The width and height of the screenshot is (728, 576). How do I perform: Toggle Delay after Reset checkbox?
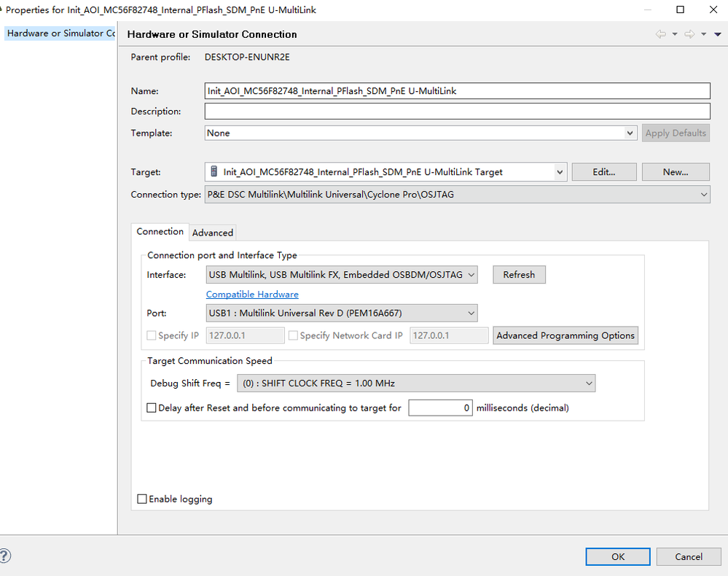pyautogui.click(x=152, y=408)
